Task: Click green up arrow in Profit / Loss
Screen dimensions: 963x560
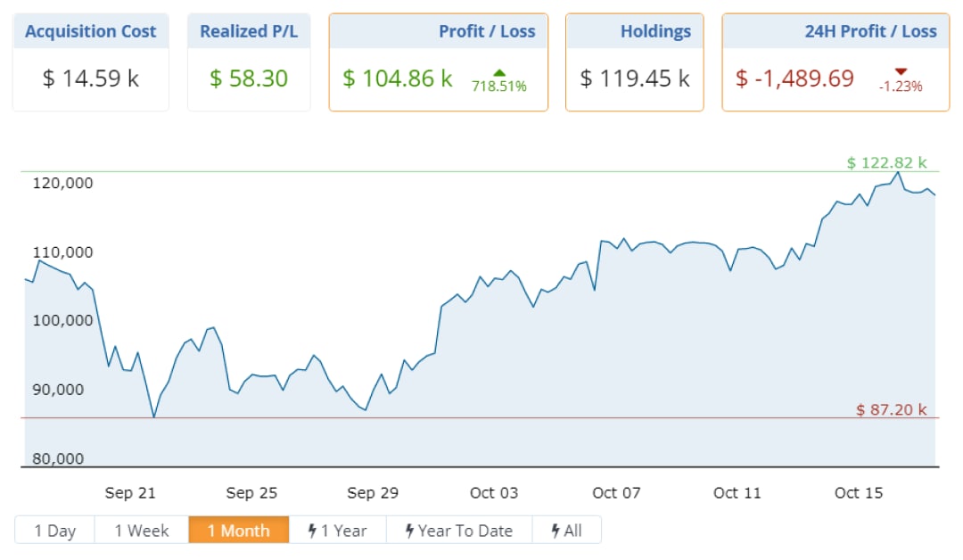Action: (499, 72)
